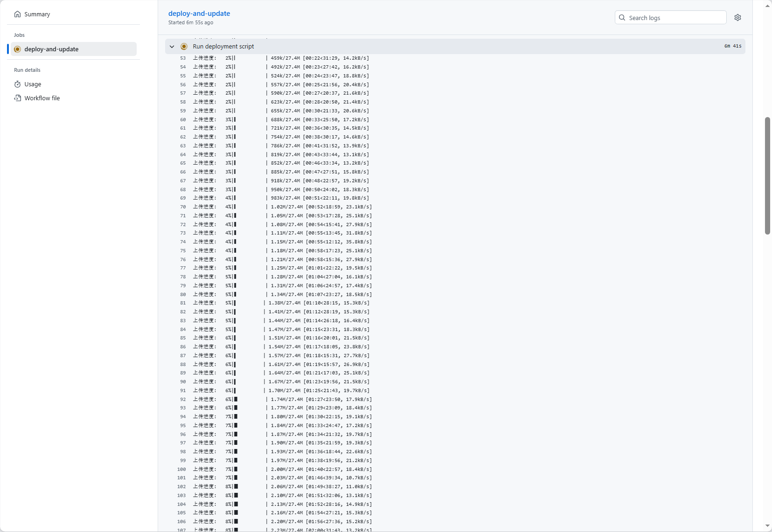Click the vertical scrollbar thumb
Viewport: 772px width, 532px height.
point(767,175)
